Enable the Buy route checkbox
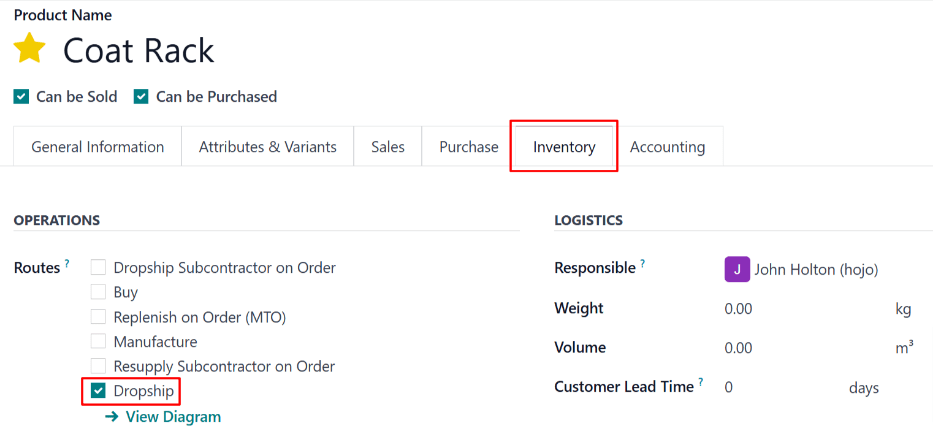The height and width of the screenshot is (441, 933). (x=98, y=292)
